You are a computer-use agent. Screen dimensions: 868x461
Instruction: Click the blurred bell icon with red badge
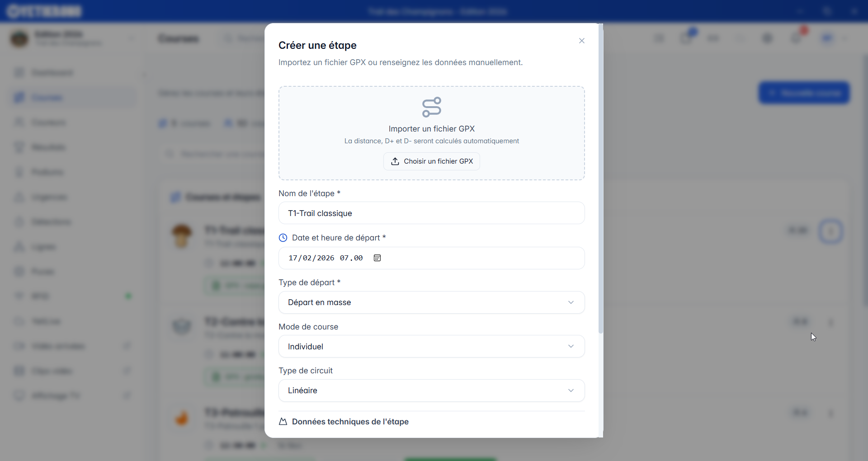(x=797, y=38)
